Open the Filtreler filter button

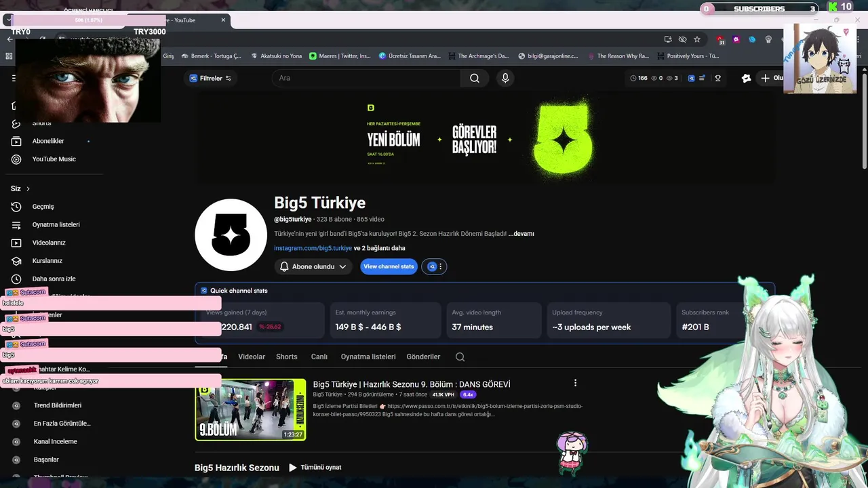coord(211,78)
